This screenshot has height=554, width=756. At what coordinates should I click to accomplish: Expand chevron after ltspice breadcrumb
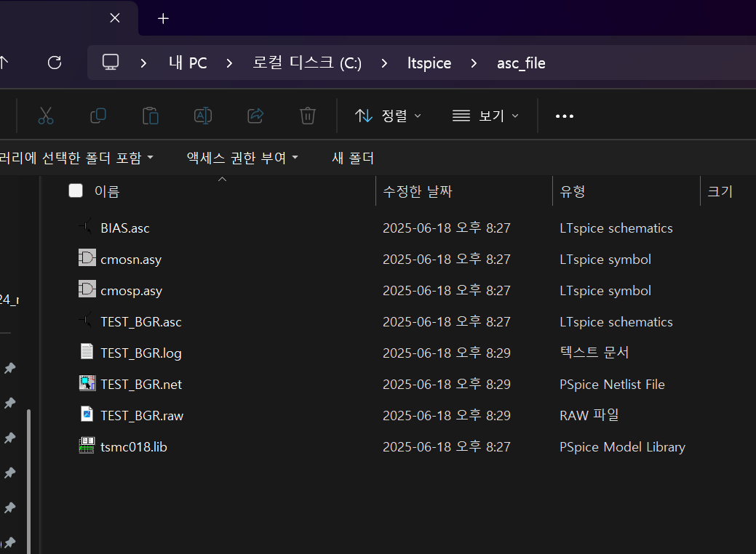coord(474,63)
